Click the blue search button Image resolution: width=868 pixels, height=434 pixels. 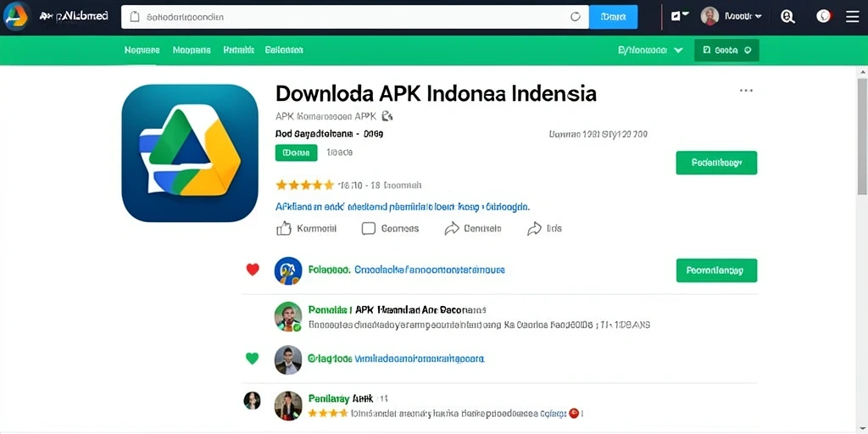tap(614, 17)
